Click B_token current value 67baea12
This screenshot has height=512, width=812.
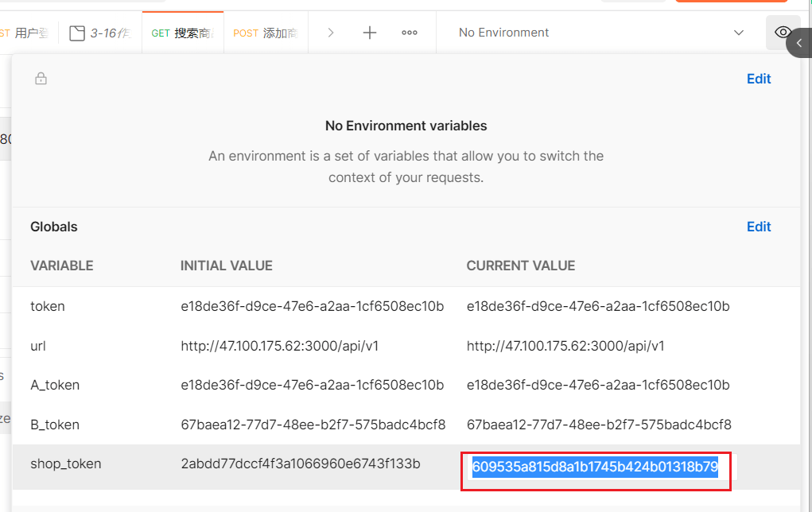coord(599,425)
